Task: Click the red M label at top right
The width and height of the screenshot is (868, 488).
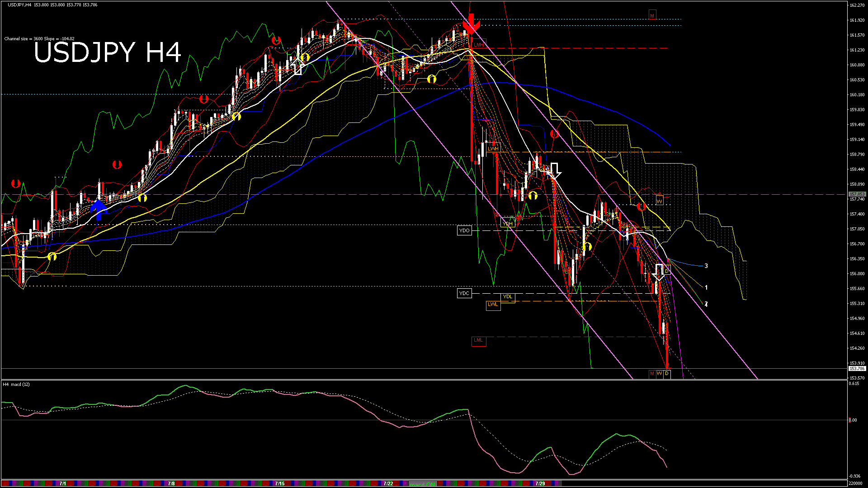Action: tap(652, 15)
